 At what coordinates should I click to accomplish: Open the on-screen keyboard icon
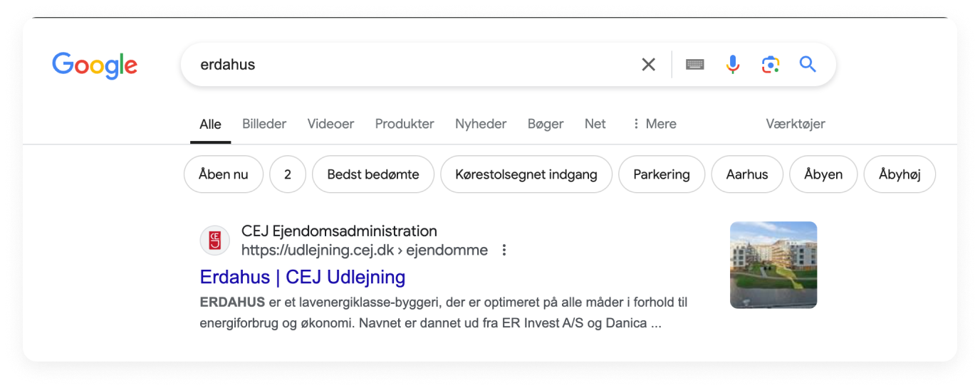pyautogui.click(x=695, y=65)
